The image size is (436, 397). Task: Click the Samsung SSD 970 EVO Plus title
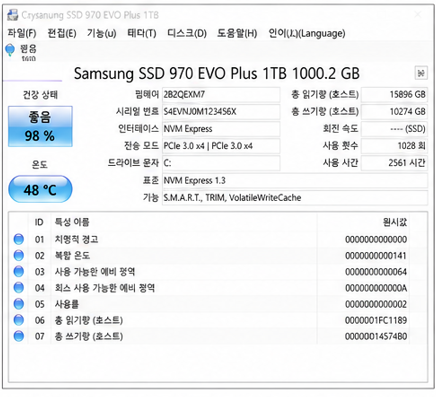pyautogui.click(x=217, y=74)
